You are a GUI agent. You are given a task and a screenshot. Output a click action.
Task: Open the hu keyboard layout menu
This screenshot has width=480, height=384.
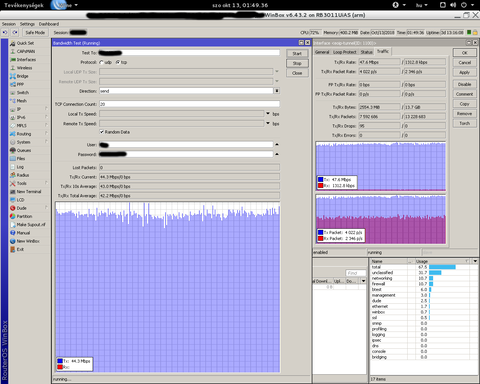(x=422, y=5)
